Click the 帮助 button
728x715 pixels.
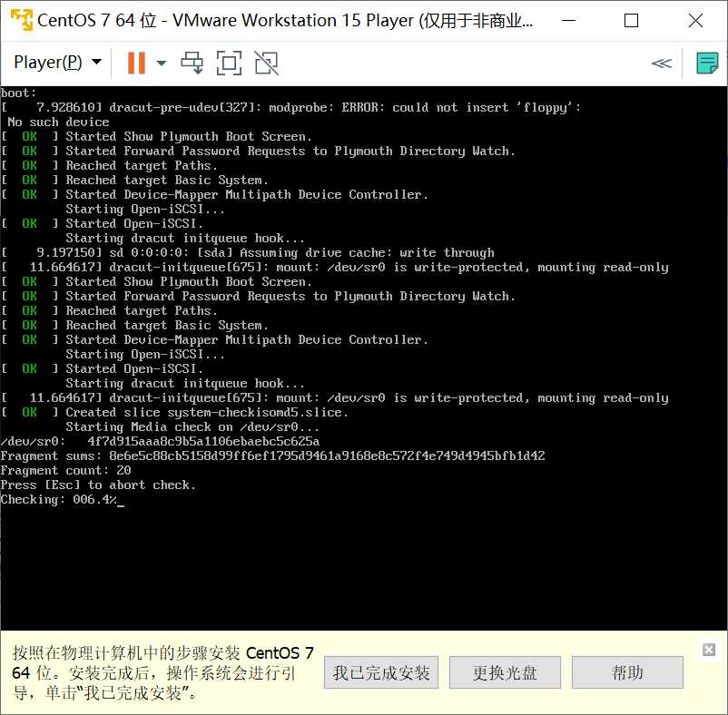627,672
